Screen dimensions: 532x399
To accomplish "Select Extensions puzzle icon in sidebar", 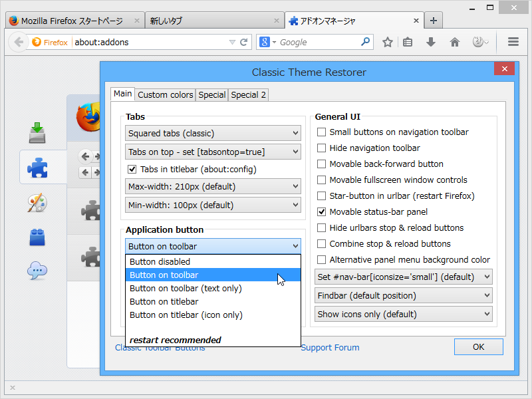I will pyautogui.click(x=37, y=168).
